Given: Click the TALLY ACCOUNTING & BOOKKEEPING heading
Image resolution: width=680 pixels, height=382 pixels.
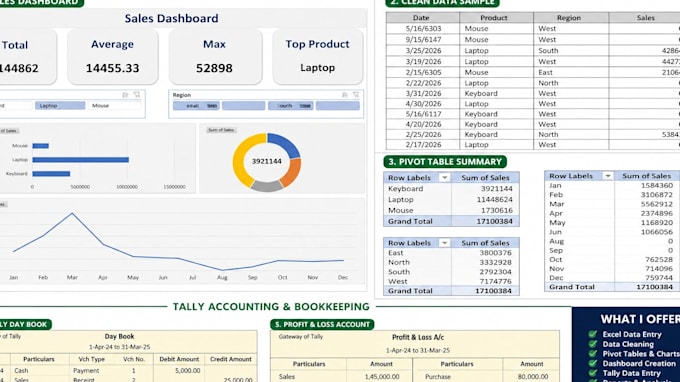Looking at the screenshot, I should [271, 307].
